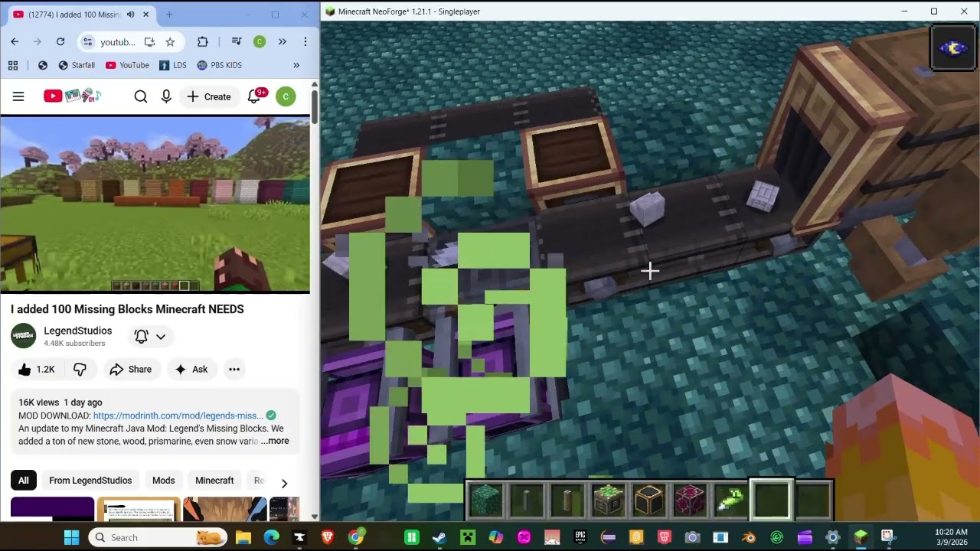Expand hidden Chrome toolbar items chevron
Image resolution: width=980 pixels, height=551 pixels.
(283, 42)
